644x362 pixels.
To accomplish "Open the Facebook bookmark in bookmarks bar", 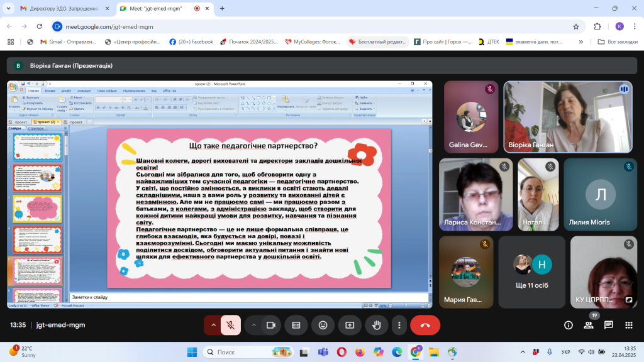I will [x=191, y=42].
